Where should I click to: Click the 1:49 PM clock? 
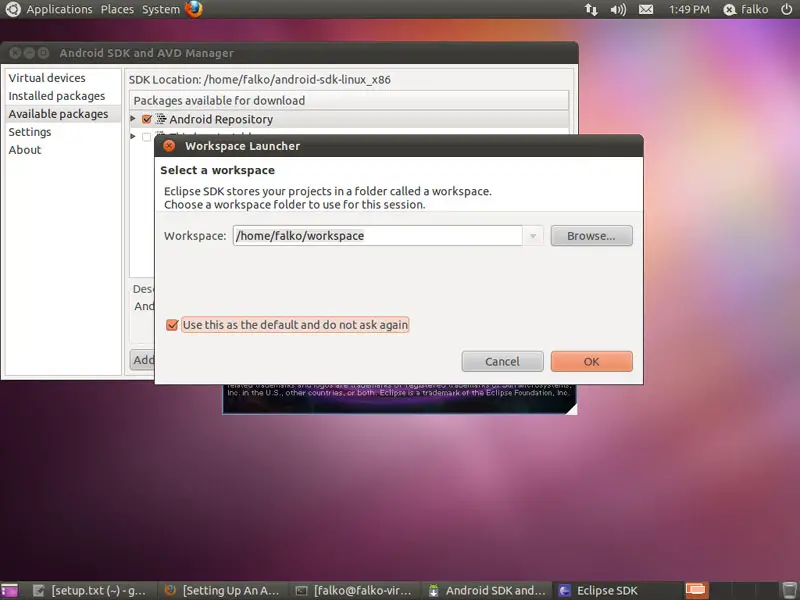[x=689, y=9]
